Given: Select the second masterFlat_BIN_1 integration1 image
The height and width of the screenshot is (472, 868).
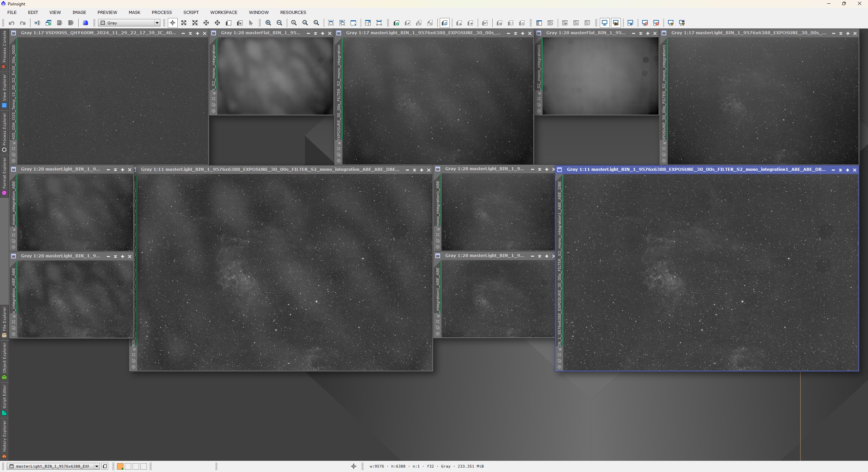Looking at the screenshot, I should click(600, 76).
